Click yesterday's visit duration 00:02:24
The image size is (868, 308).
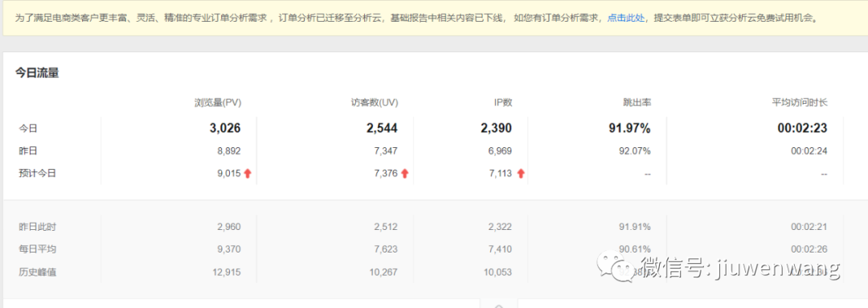click(809, 150)
